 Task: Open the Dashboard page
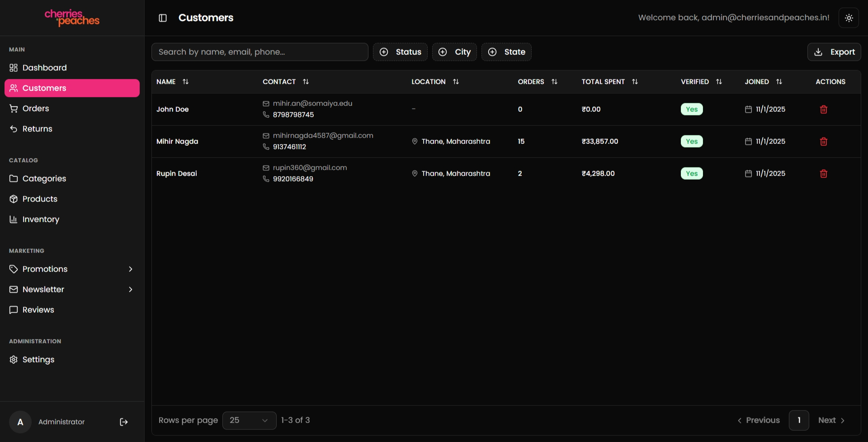click(x=72, y=67)
